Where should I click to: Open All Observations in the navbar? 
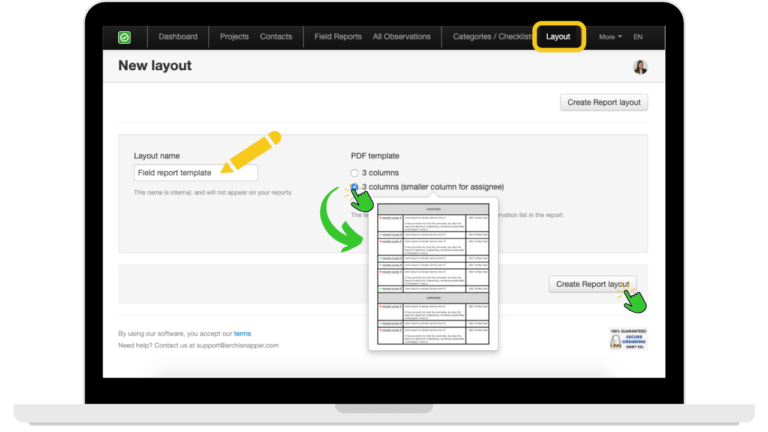pos(402,37)
